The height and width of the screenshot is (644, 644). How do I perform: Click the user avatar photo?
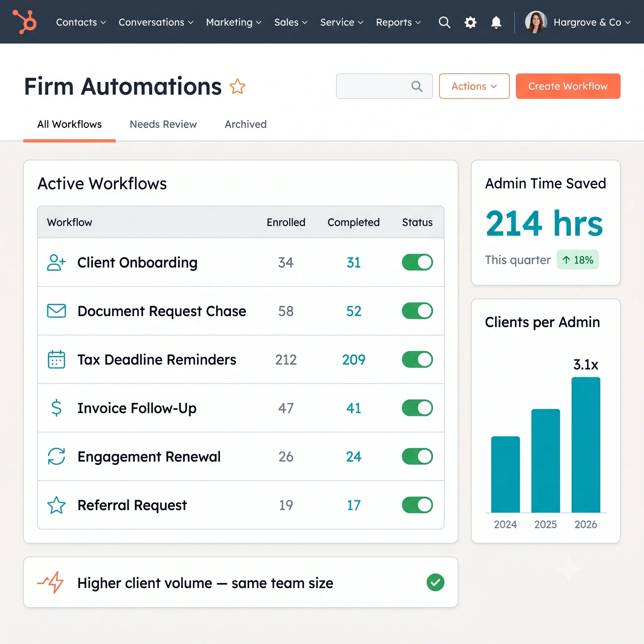tap(536, 22)
